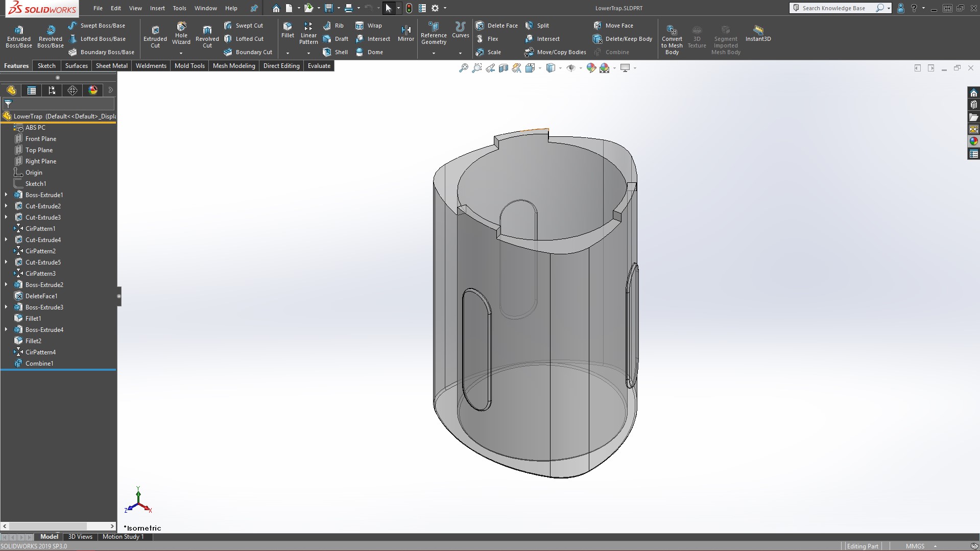Switch to the Sheet Metal tab
This screenshot has height=551, width=980.
click(x=111, y=66)
